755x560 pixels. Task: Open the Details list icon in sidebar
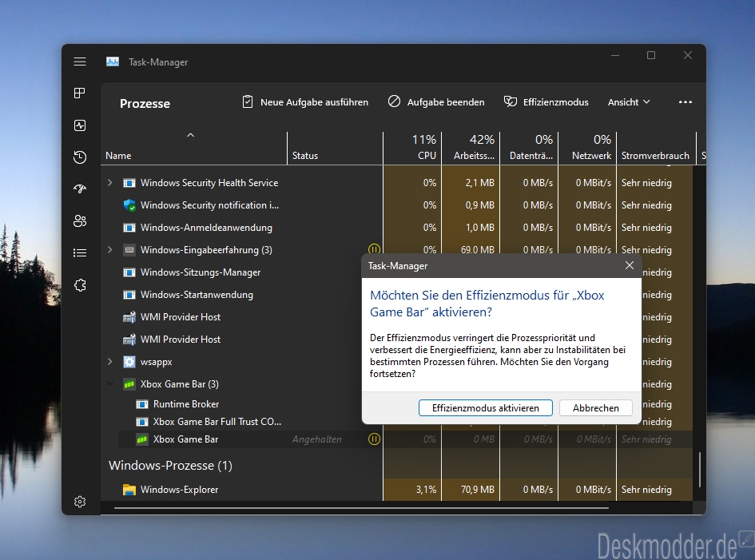(x=80, y=252)
